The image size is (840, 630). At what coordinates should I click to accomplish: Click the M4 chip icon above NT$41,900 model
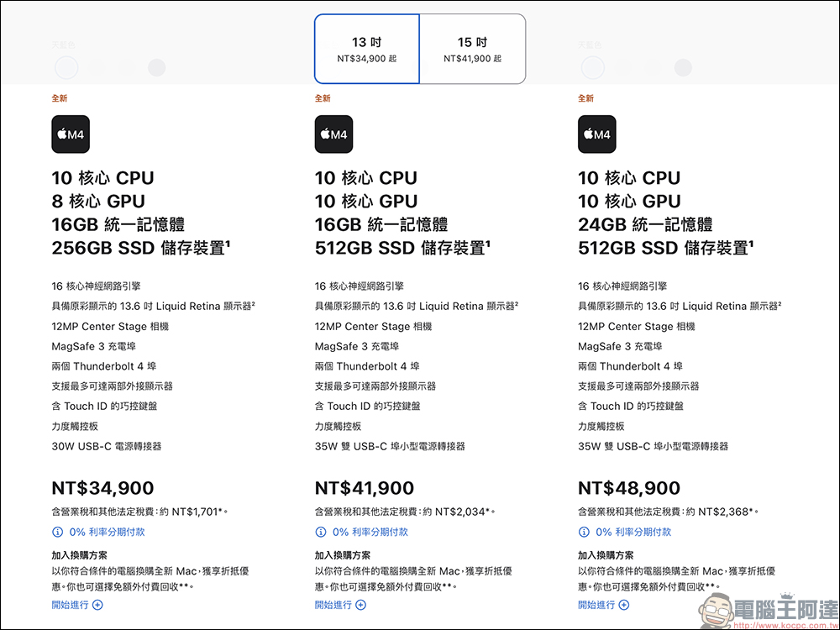(x=333, y=134)
